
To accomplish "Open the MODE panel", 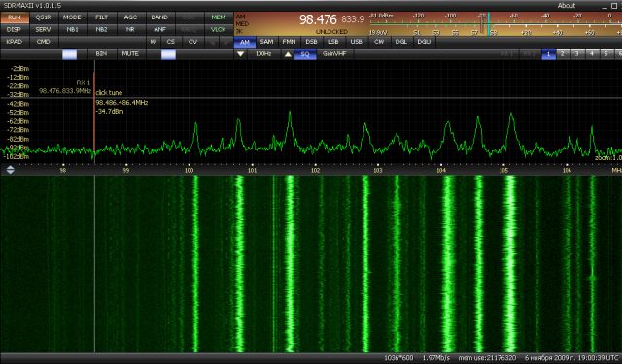I will pos(73,17).
